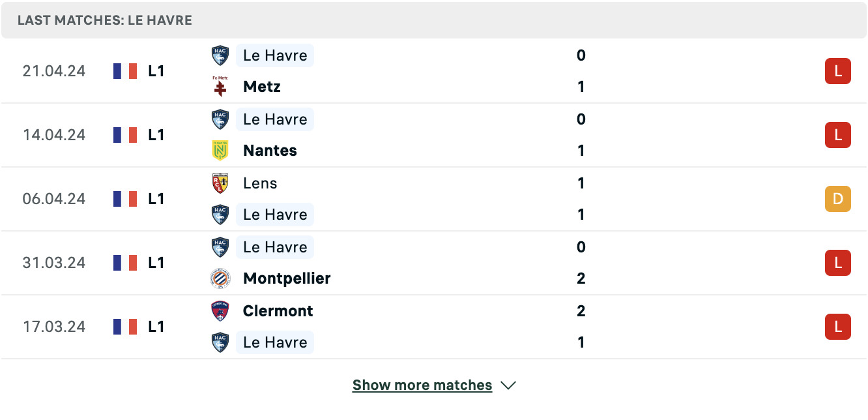Click the draw badge for Lens match
Screen dimensions: 868x420
pos(838,199)
